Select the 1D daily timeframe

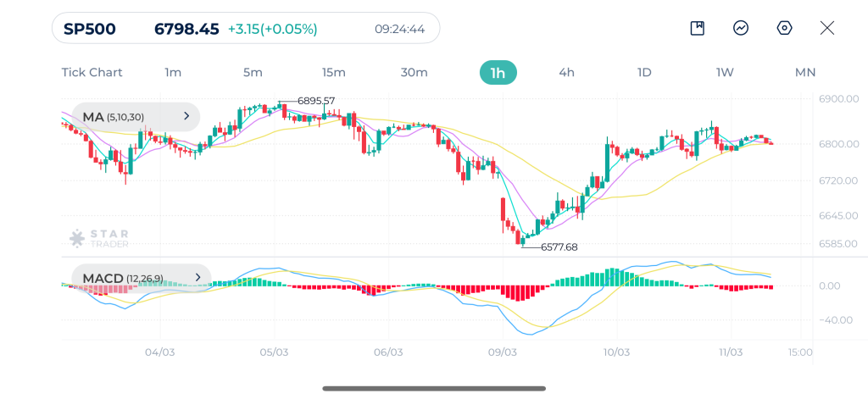point(644,72)
